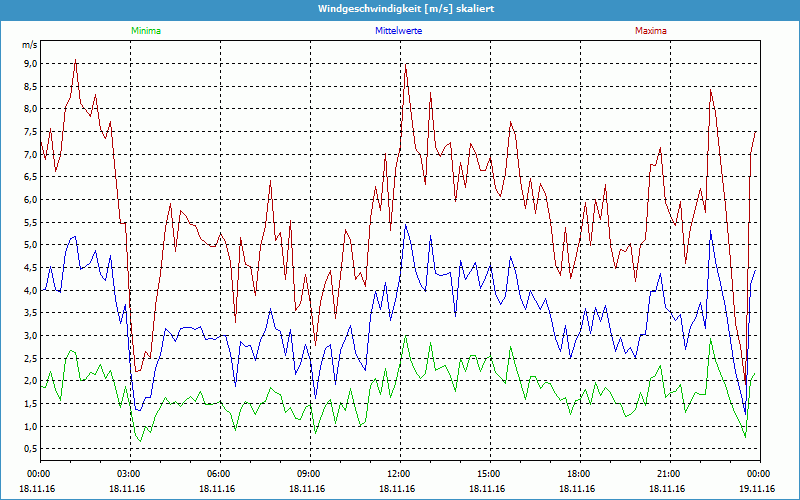The width and height of the screenshot is (800, 500).
Task: Click the '0,5' y-axis value
Action: [30, 449]
